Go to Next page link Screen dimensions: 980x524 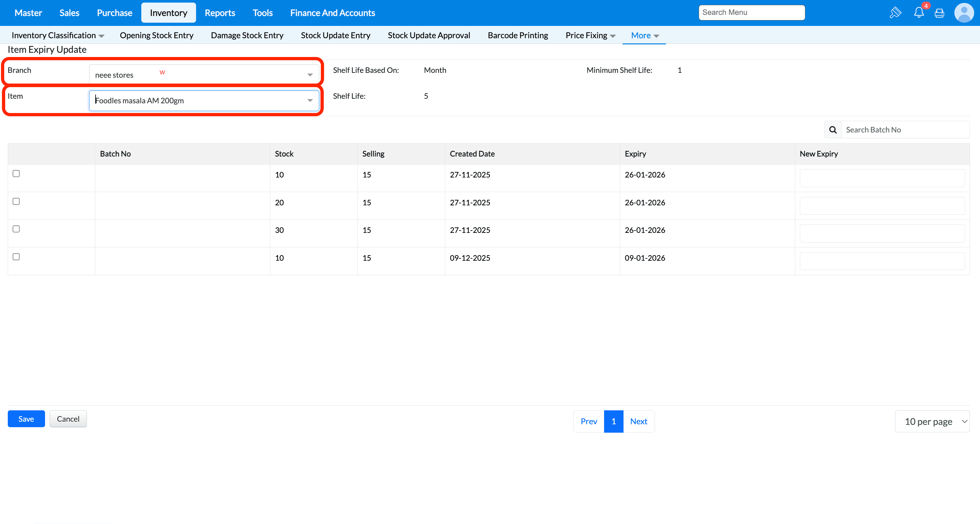pyautogui.click(x=638, y=421)
